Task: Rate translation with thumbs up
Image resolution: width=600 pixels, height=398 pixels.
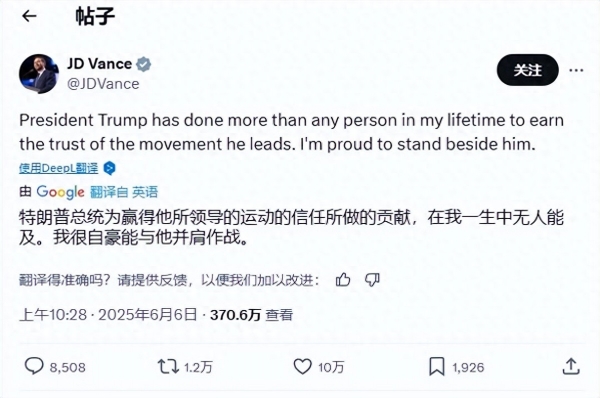Action: 343,280
